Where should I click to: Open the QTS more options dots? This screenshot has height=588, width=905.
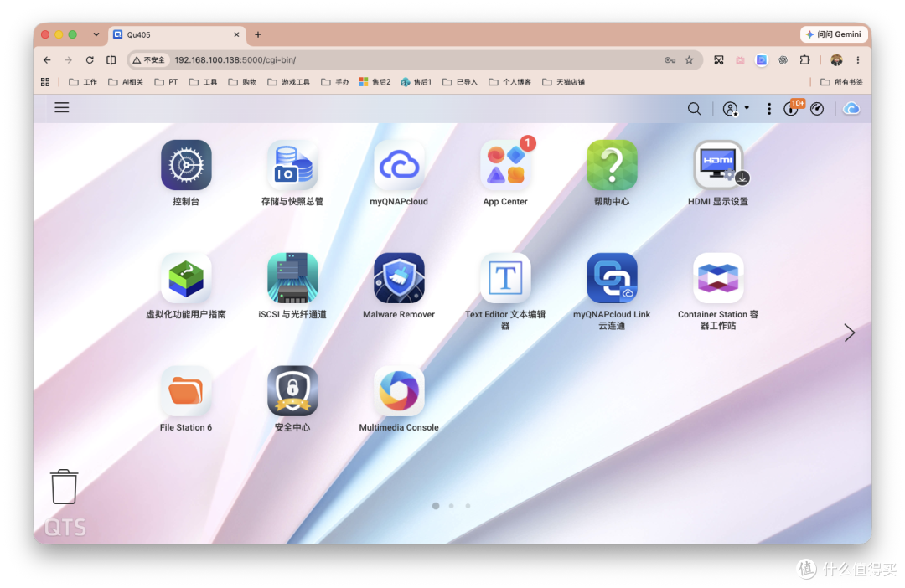[x=768, y=109]
